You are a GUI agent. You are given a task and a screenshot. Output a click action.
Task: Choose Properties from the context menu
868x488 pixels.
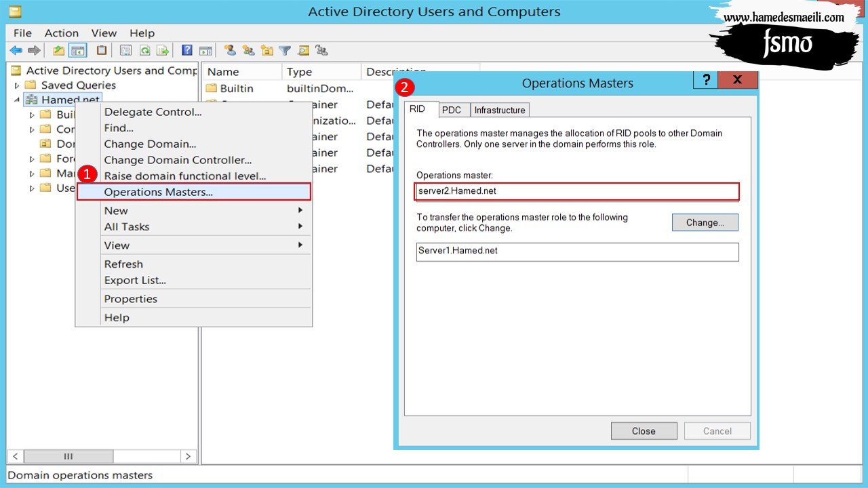(193, 299)
